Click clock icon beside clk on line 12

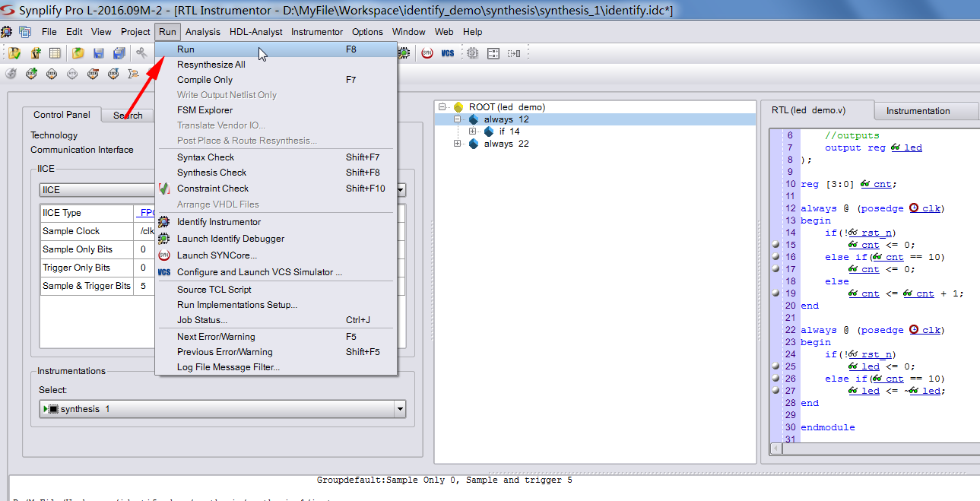pyautogui.click(x=914, y=208)
